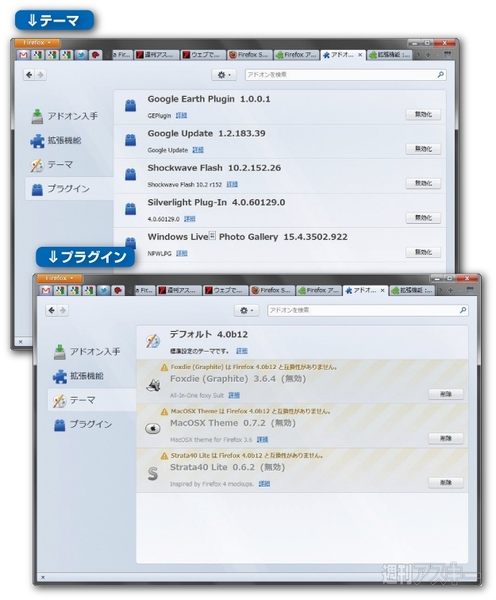This screenshot has height=600, width=496.
Task: Remove Foxdie (Graphite) theme with 削除 button
Action: (x=445, y=394)
